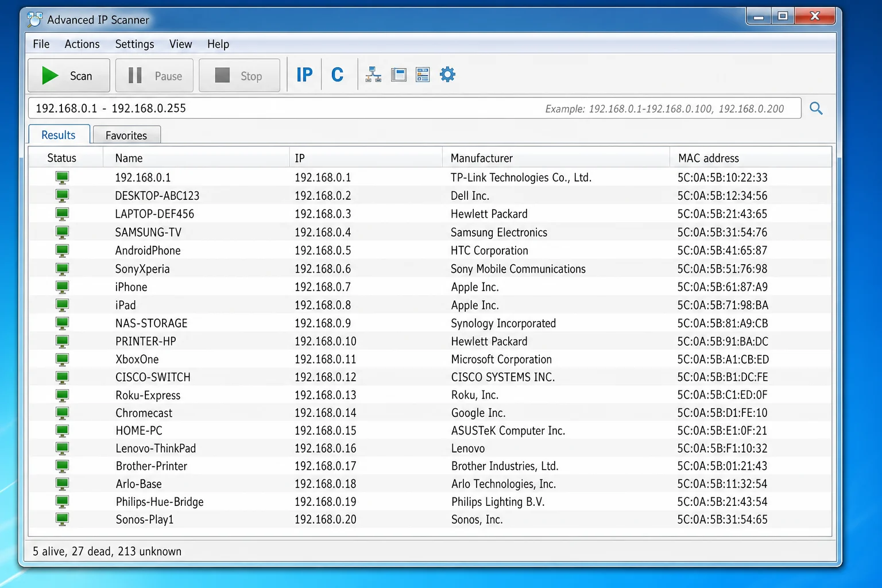The height and width of the screenshot is (588, 882).
Task: Click the status icon for Sonos-Play1
Action: click(62, 520)
